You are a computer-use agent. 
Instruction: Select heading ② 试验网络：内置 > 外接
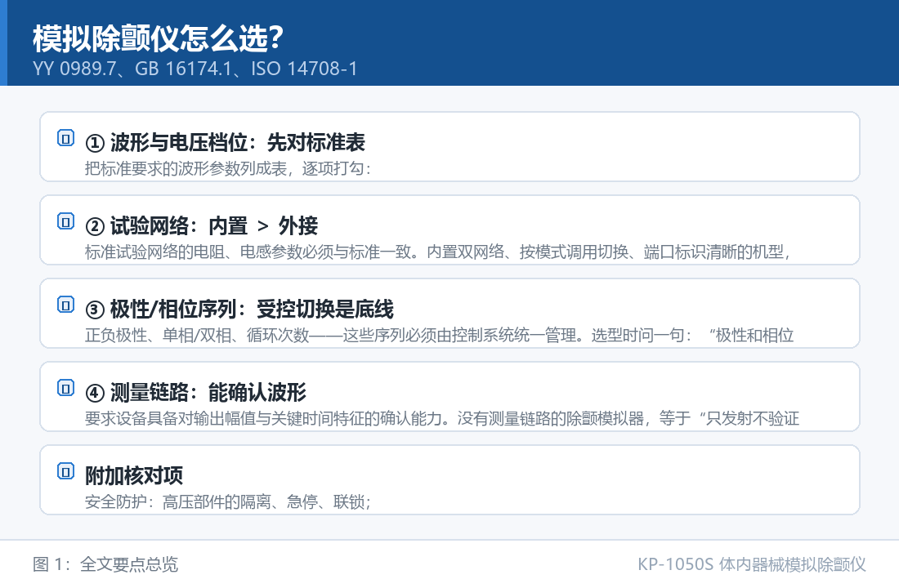201,225
